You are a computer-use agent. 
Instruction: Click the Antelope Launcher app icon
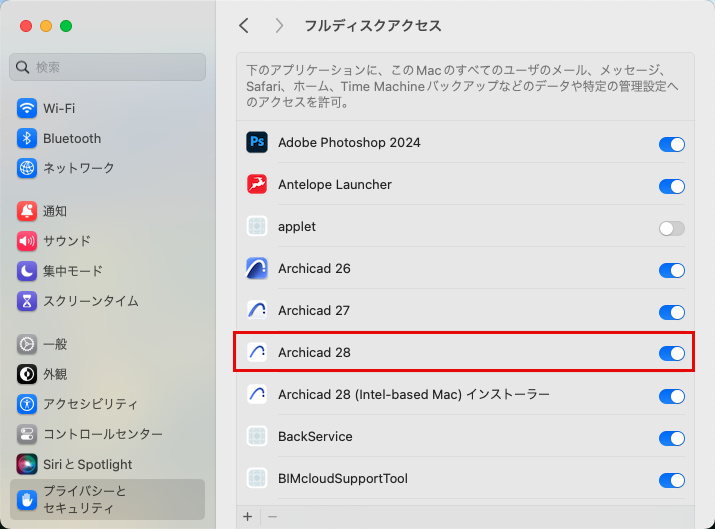point(257,184)
